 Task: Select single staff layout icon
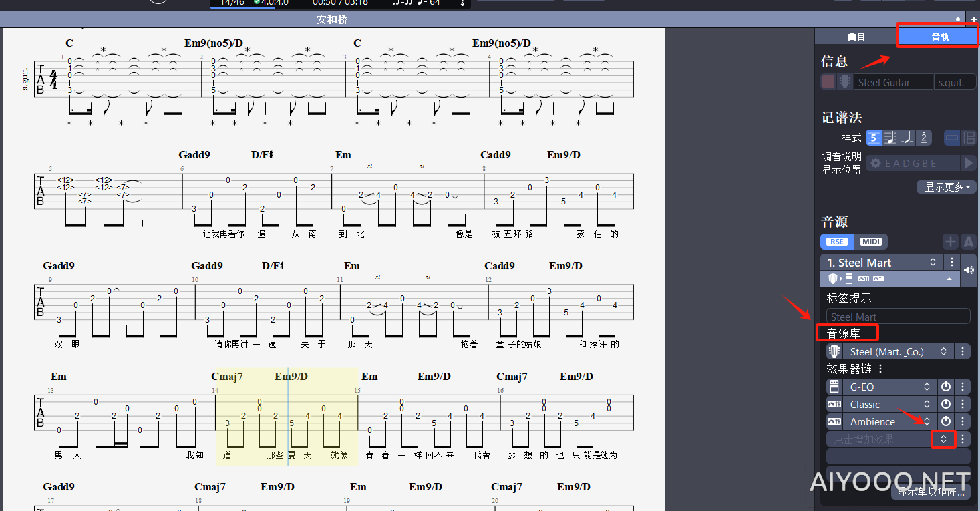coord(952,138)
